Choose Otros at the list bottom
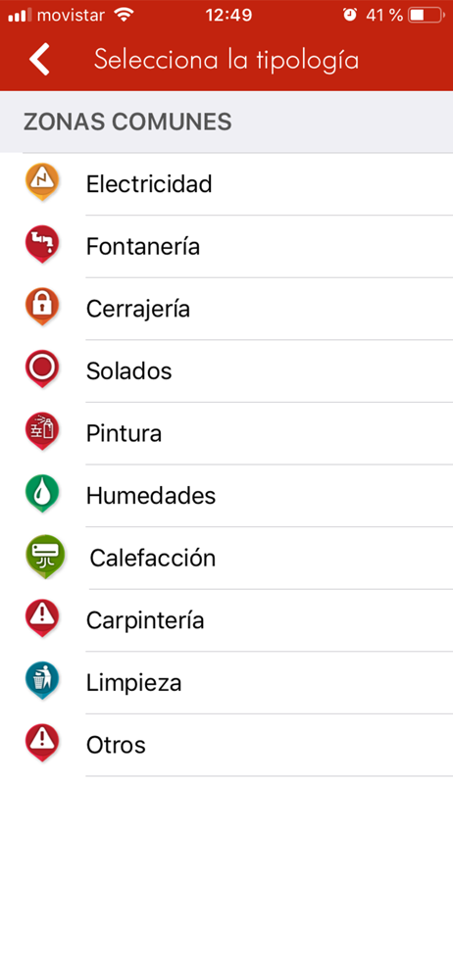This screenshot has width=453, height=980. point(226,745)
